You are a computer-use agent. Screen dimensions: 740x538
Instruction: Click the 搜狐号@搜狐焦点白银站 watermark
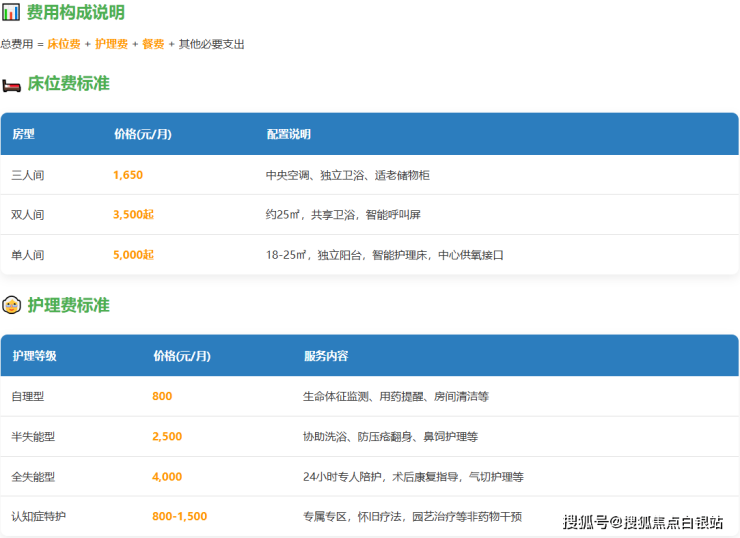[643, 521]
